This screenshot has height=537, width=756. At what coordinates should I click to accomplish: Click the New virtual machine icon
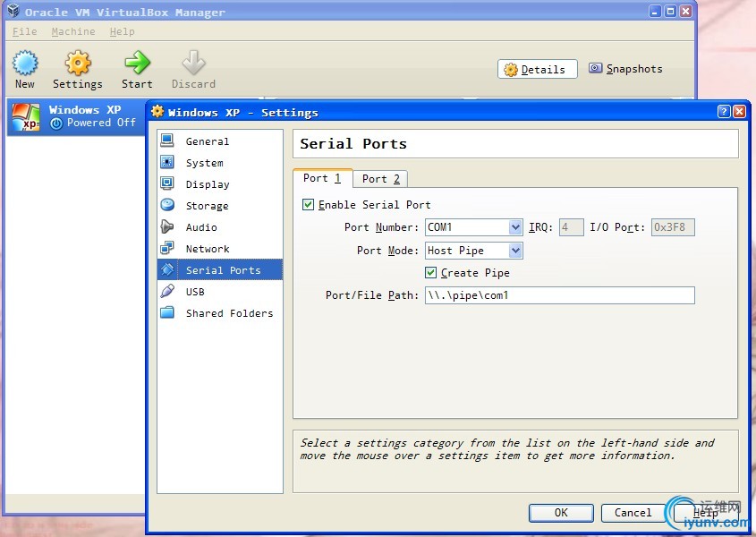pyautogui.click(x=25, y=64)
